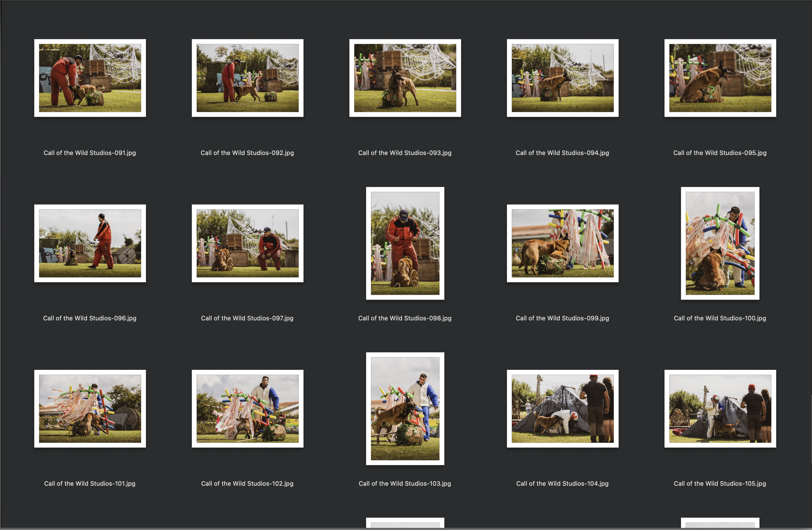Select photo 097 with crouching trainer
The width and height of the screenshot is (812, 530).
tap(247, 243)
